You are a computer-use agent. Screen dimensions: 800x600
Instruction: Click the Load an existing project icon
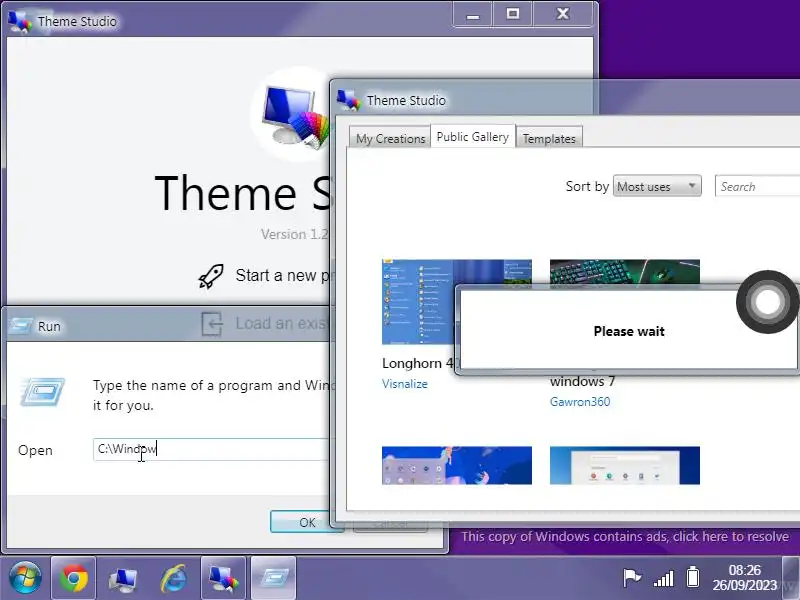click(212, 324)
